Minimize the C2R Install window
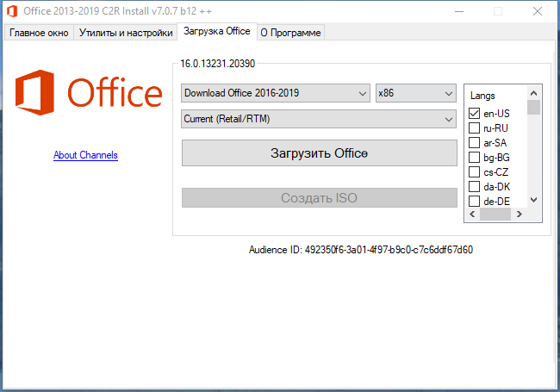The height and width of the screenshot is (392, 560). tap(459, 11)
